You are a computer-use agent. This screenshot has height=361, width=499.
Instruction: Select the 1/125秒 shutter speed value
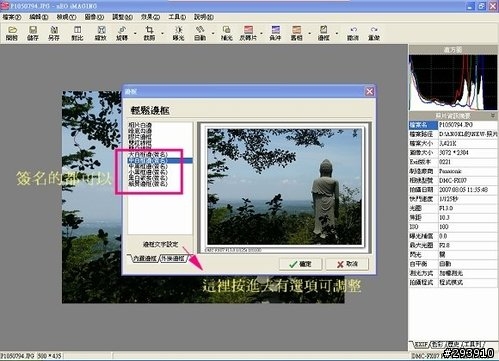tap(448, 199)
